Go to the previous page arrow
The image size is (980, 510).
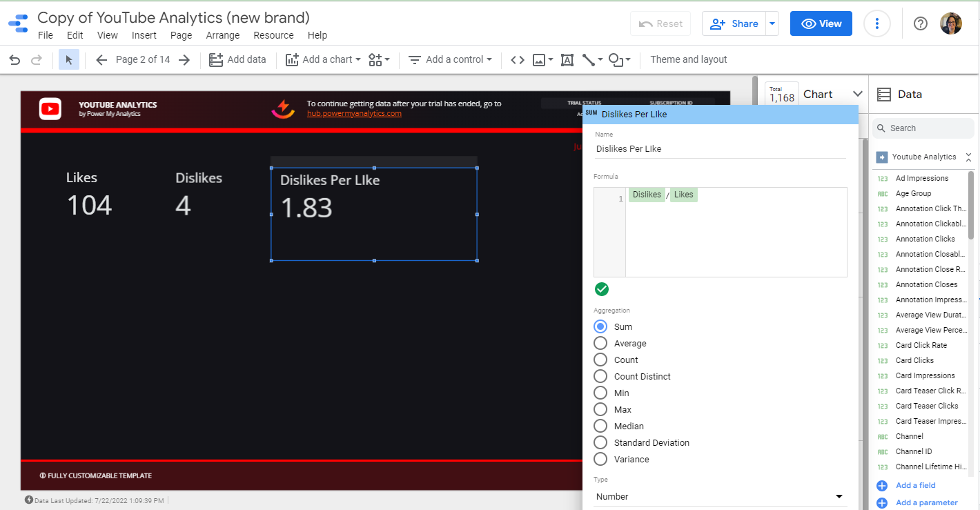[101, 60]
